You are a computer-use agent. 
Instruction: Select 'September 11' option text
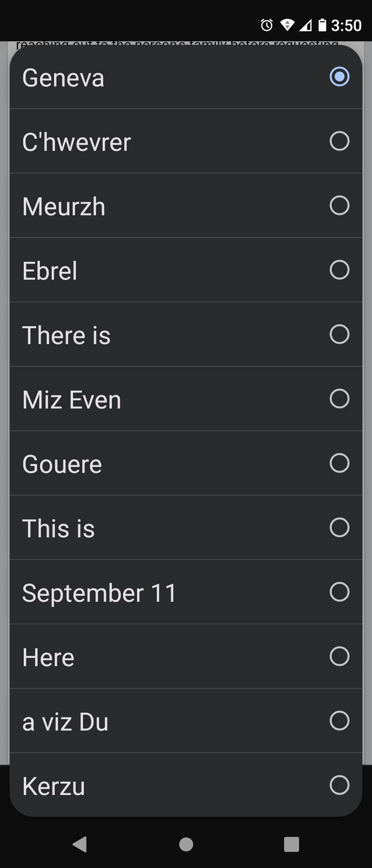tap(99, 593)
